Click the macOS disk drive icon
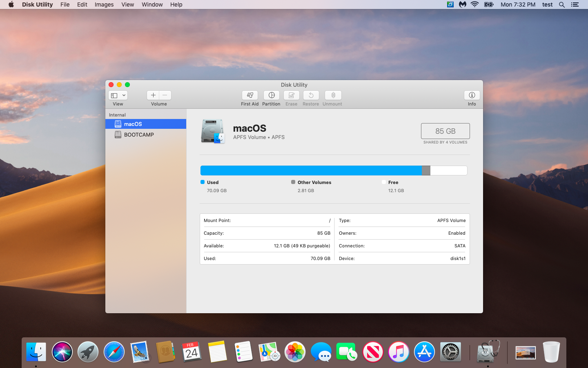 click(x=213, y=131)
